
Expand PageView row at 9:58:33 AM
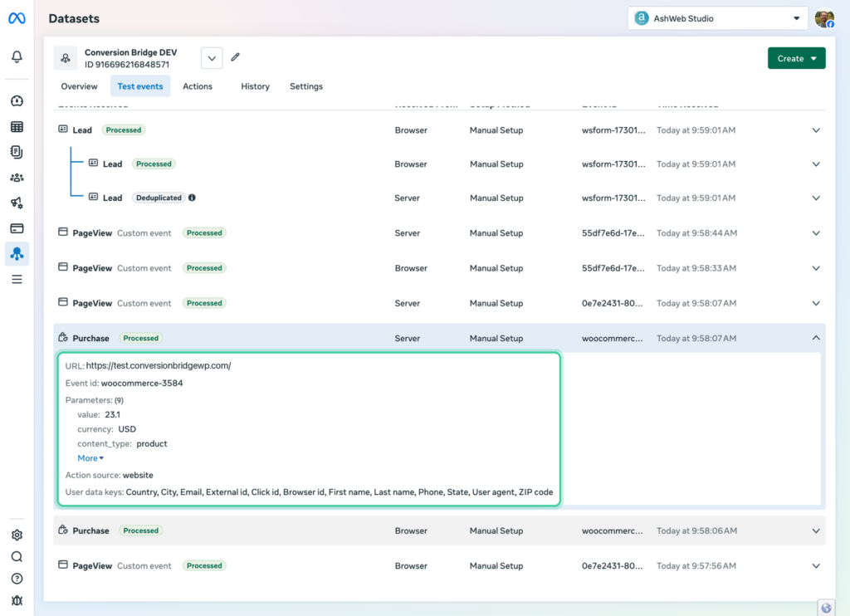815,268
